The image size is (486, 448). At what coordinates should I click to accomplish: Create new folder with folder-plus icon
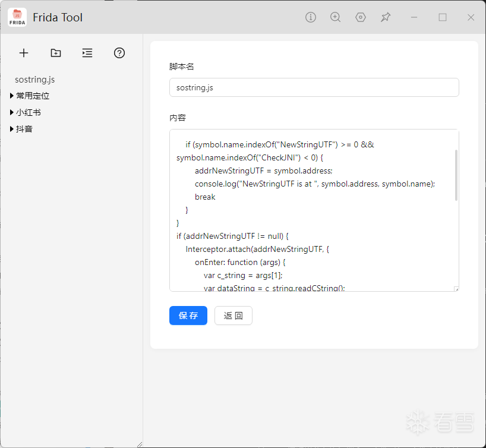[56, 53]
